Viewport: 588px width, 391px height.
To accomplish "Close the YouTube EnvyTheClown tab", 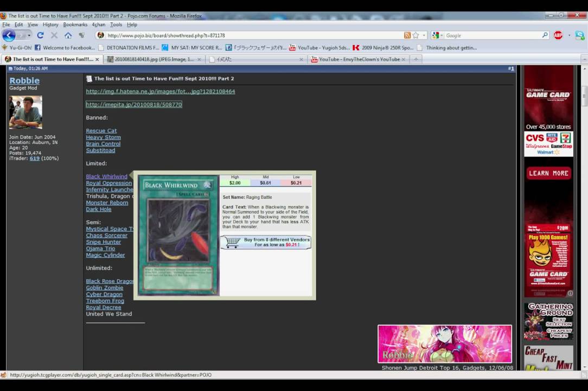I will [x=404, y=59].
